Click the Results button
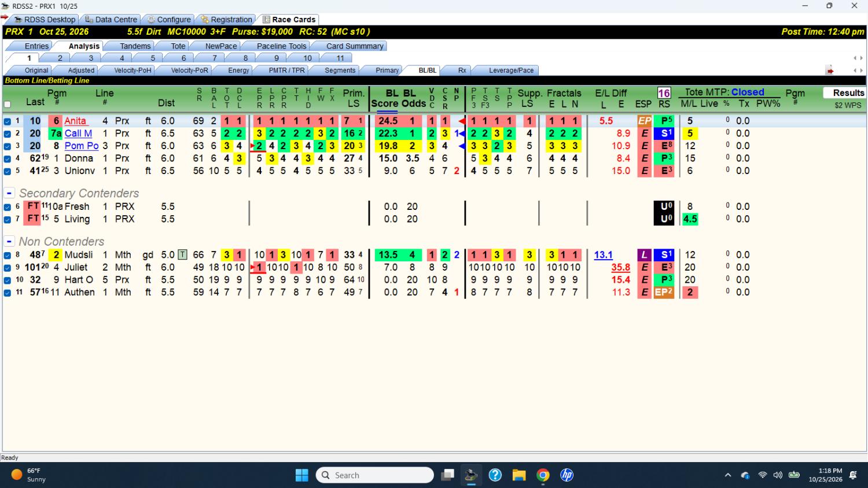The image size is (868, 488). tap(845, 93)
